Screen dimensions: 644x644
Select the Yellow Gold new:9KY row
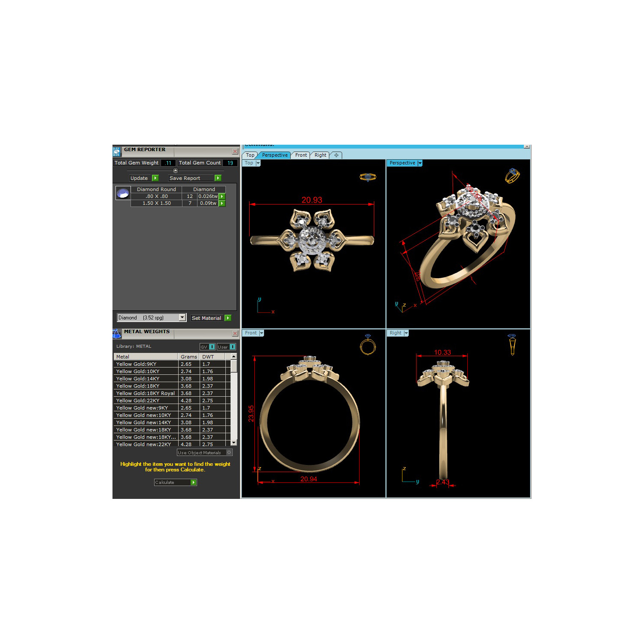tap(172, 408)
